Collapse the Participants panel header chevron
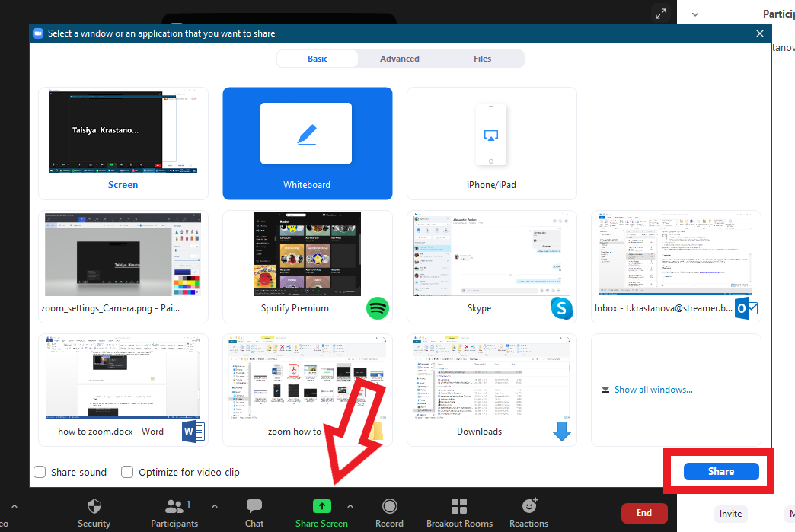 [x=694, y=14]
